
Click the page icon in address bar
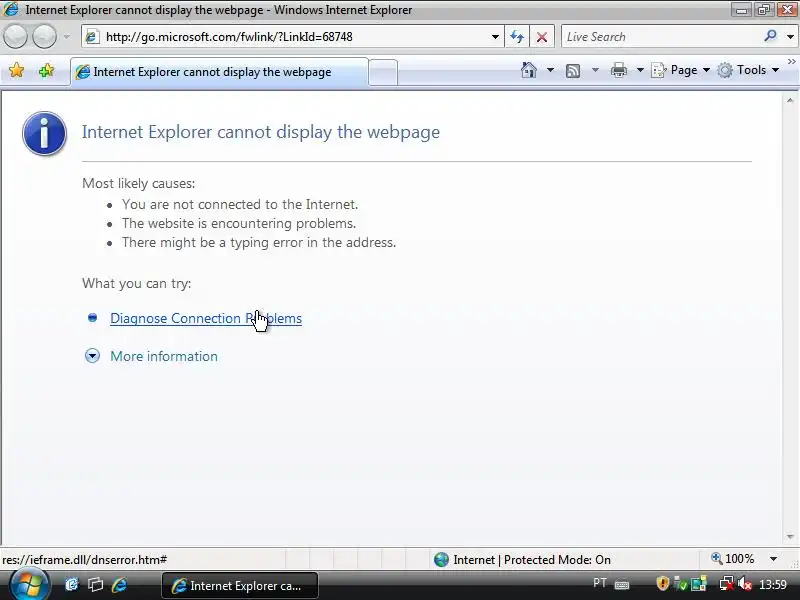[92, 37]
